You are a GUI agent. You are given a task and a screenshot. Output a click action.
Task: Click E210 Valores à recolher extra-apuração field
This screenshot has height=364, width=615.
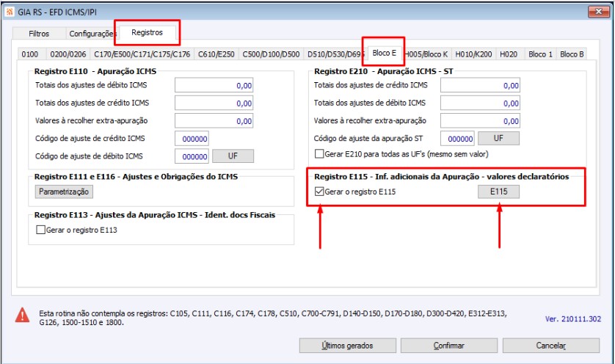[480, 120]
